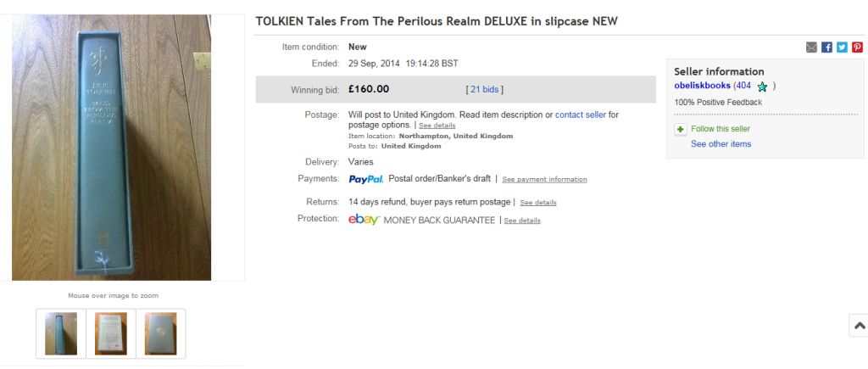View seller's feedback score 404
Viewport: 868px width, 369px height.
(x=743, y=86)
